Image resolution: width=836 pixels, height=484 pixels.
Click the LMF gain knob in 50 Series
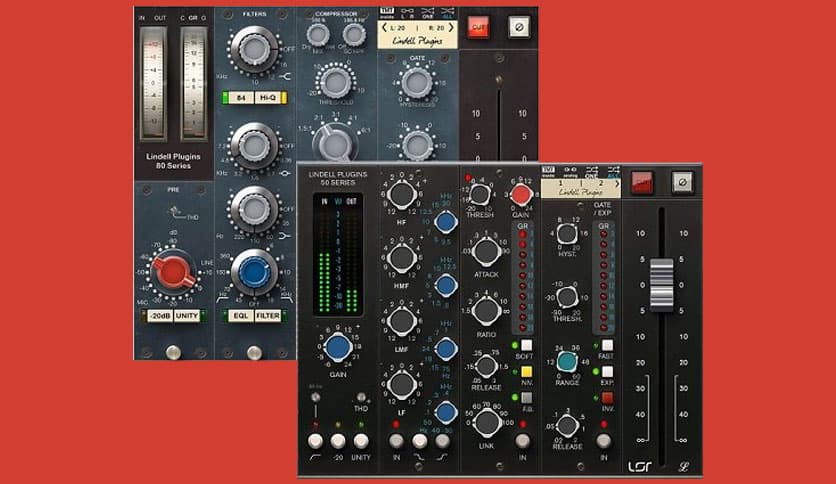[x=402, y=321]
